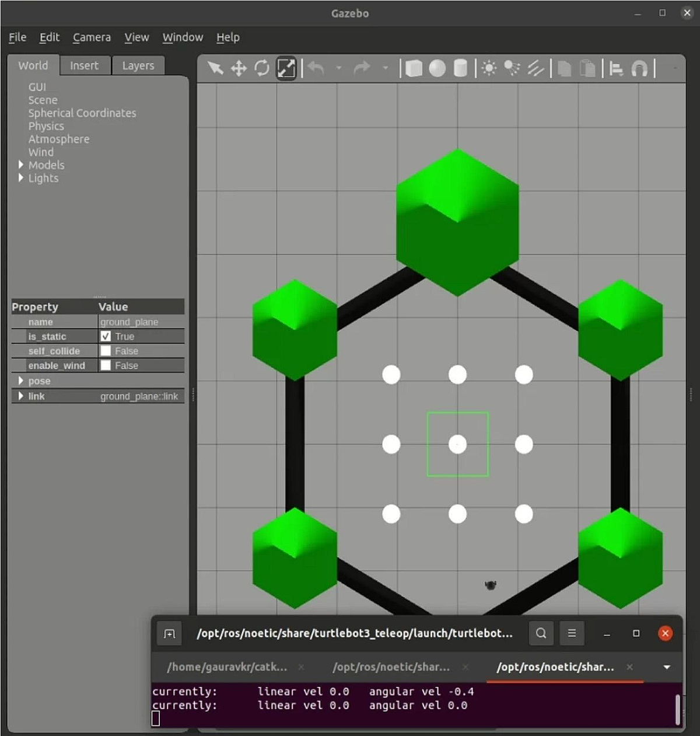The width and height of the screenshot is (700, 736).
Task: Click the terminal search button
Action: tap(541, 633)
